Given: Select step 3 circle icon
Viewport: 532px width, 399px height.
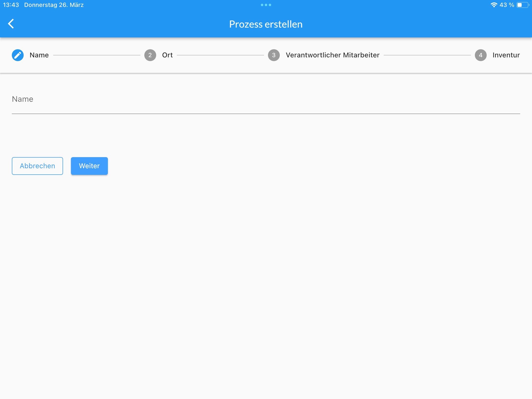Looking at the screenshot, I should click(x=274, y=55).
